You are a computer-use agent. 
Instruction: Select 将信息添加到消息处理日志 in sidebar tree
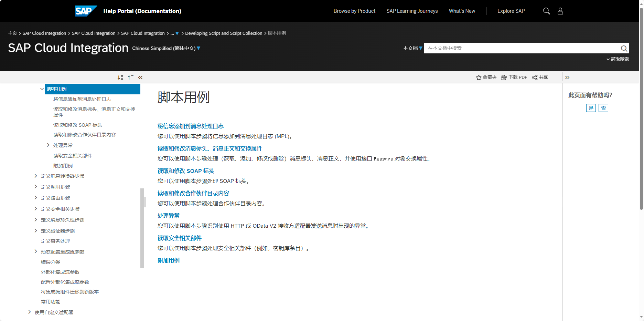click(x=82, y=99)
